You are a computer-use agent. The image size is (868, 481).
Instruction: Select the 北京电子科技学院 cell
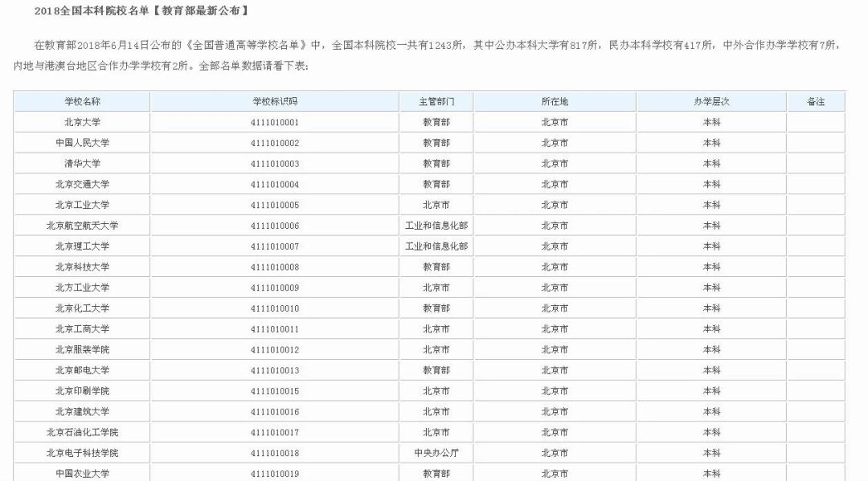coord(82,453)
